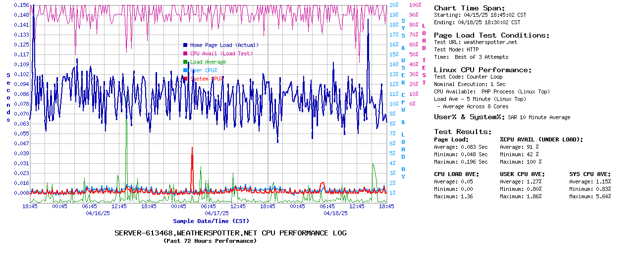Click the weatherspotter.net test URL text
The width and height of the screenshot is (644, 272).
(490, 42)
